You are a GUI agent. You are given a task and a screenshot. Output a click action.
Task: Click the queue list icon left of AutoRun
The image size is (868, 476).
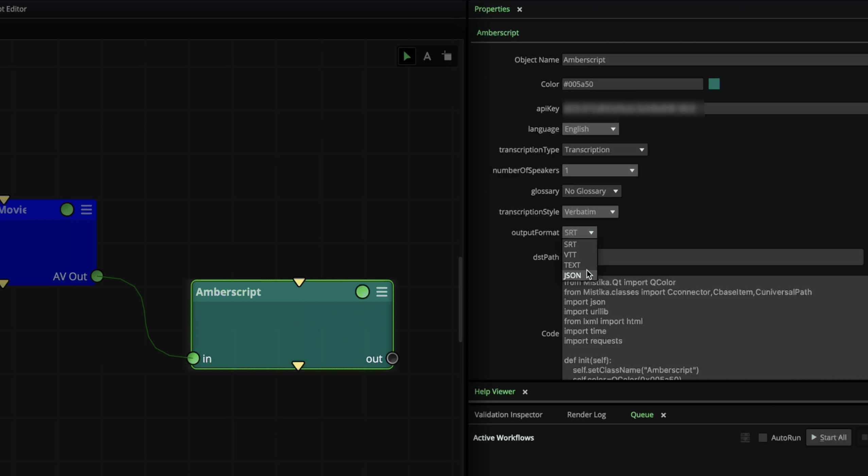pos(745,438)
